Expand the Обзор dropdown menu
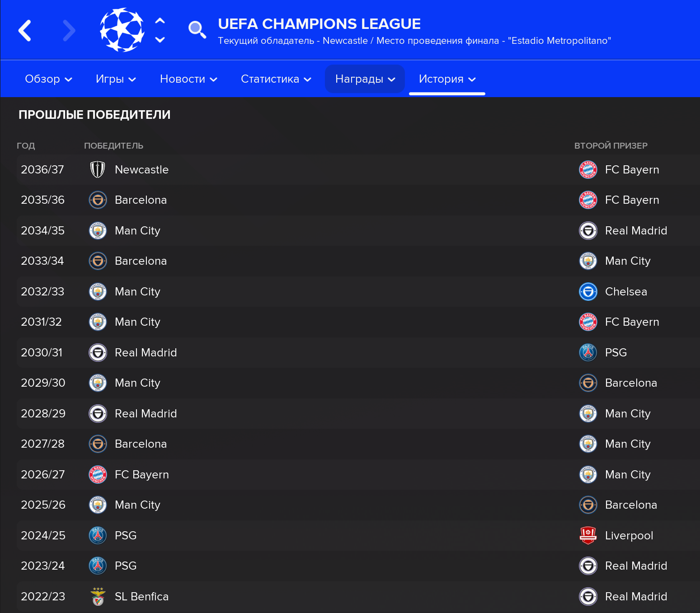The width and height of the screenshot is (700, 613). pos(48,79)
